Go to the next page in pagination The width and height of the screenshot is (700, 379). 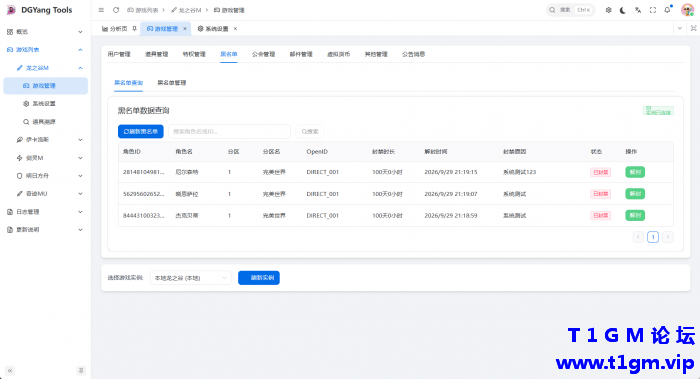(668, 237)
